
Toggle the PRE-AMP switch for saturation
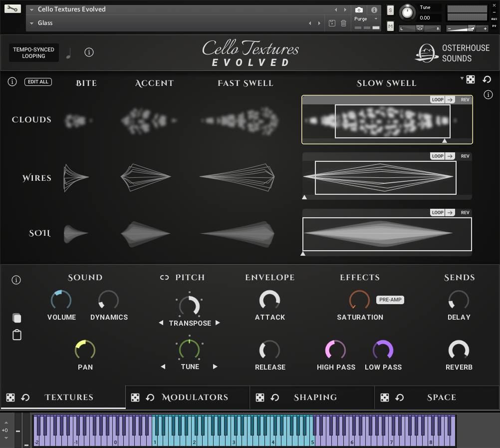pos(390,300)
